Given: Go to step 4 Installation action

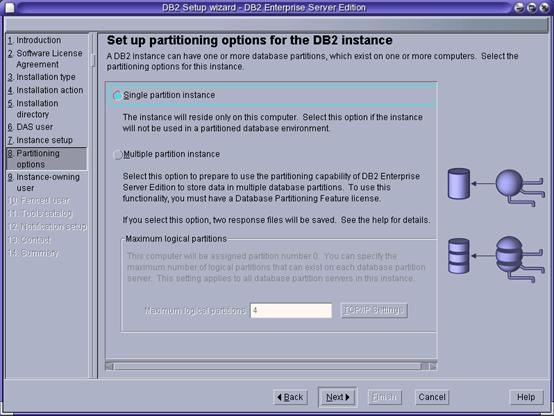Looking at the screenshot, I should tap(46, 90).
